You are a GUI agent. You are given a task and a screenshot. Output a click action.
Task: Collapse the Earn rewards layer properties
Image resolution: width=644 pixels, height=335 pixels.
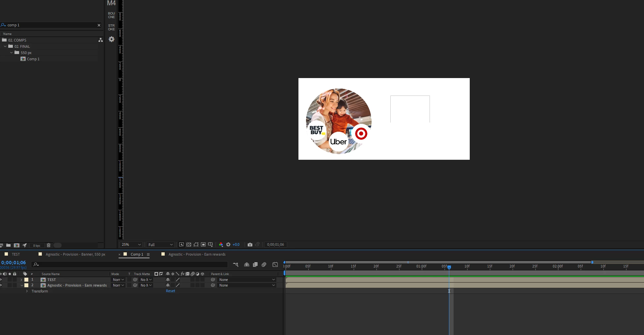point(22,285)
